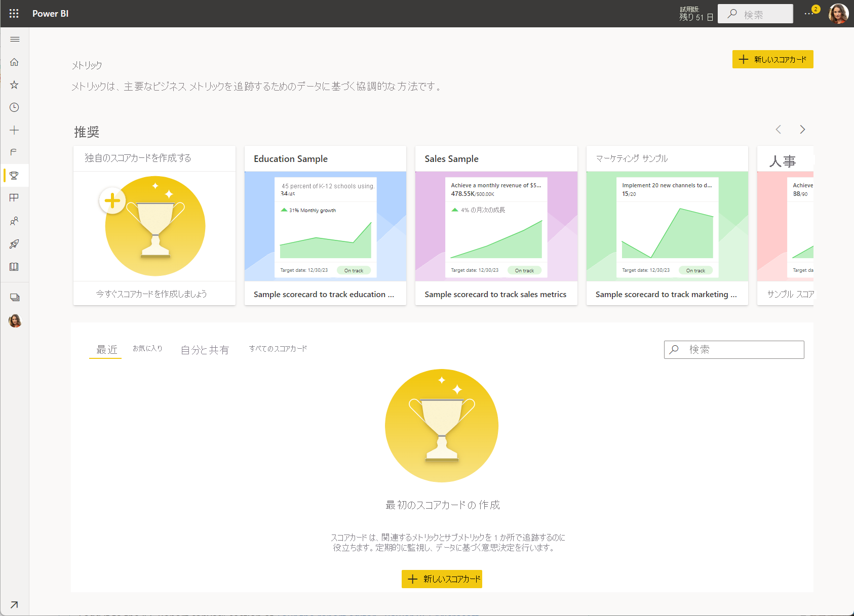
Task: Click 'Sample scorecard to track sales metrics' caption
Action: coord(495,294)
